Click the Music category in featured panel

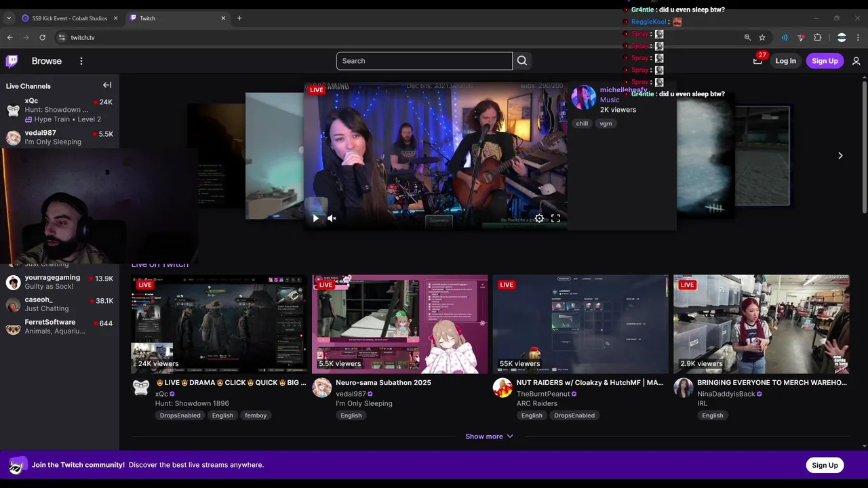click(610, 100)
